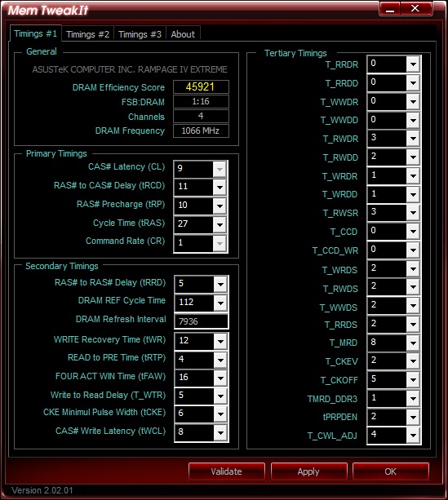Open the CAS# Write Latency (tWCL) dropdown
The width and height of the screenshot is (448, 500).
point(220,433)
